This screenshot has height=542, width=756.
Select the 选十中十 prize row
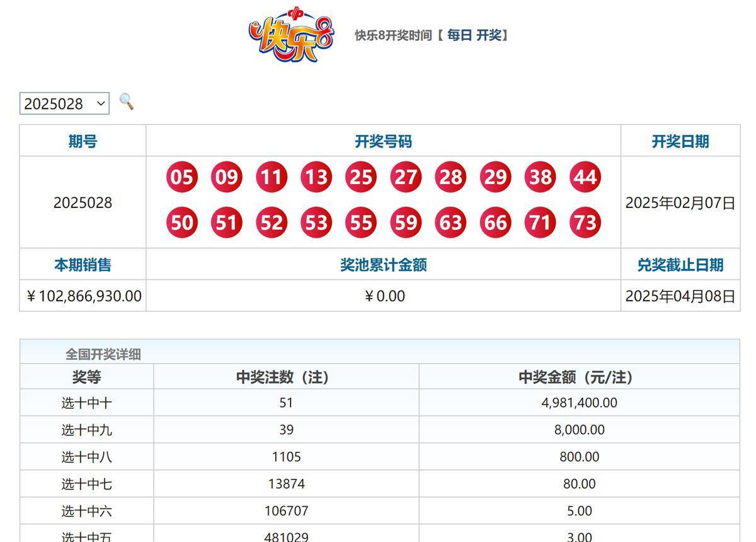(x=86, y=403)
